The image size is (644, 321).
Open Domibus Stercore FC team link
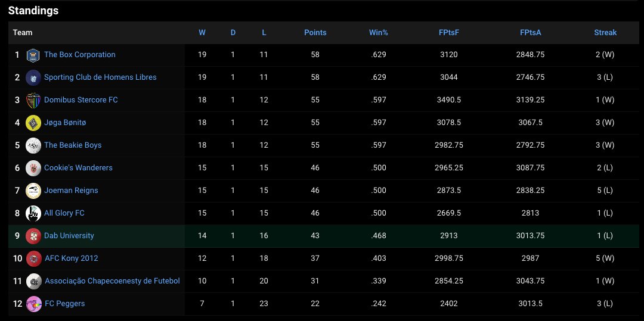(x=81, y=99)
